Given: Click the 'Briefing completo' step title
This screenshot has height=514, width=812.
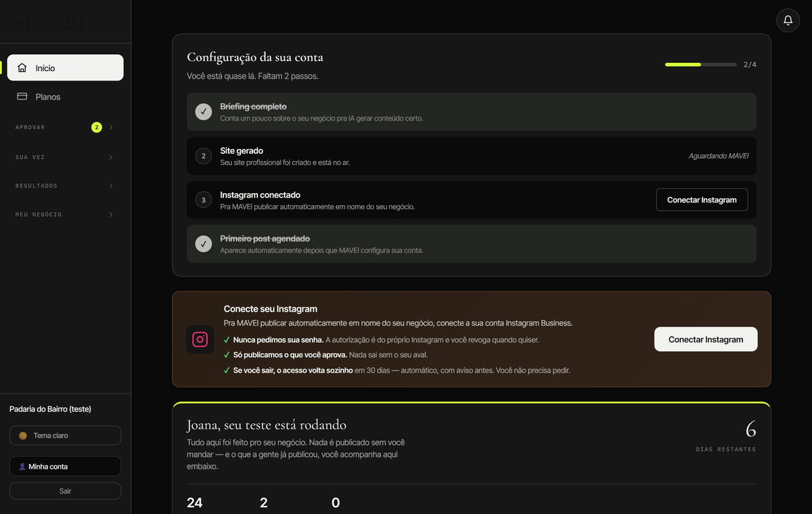Looking at the screenshot, I should 253,107.
